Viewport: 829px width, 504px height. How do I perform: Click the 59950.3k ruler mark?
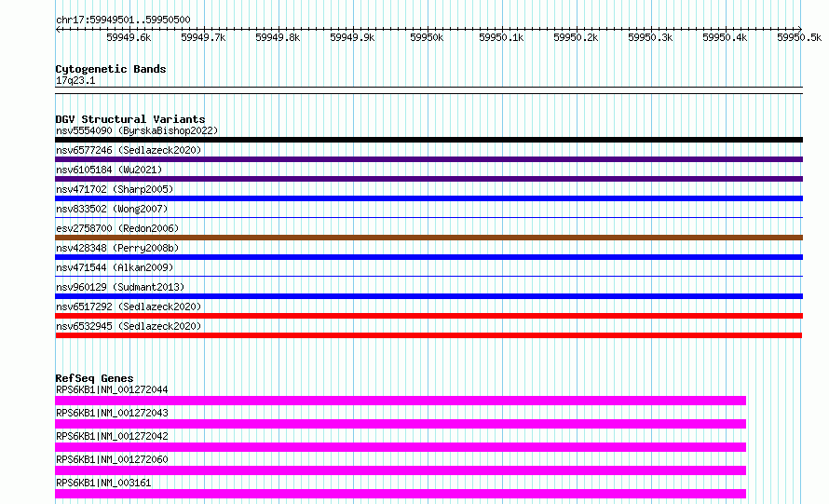(650, 37)
